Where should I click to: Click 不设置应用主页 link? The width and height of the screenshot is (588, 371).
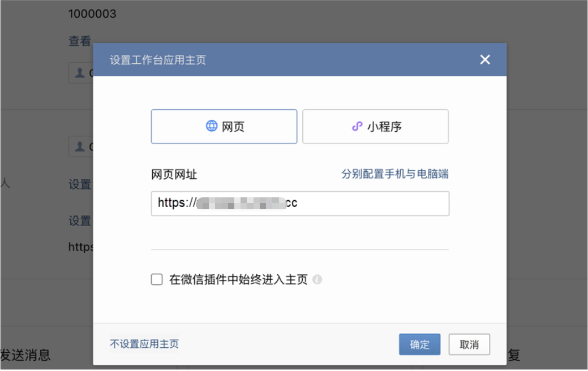pos(144,344)
